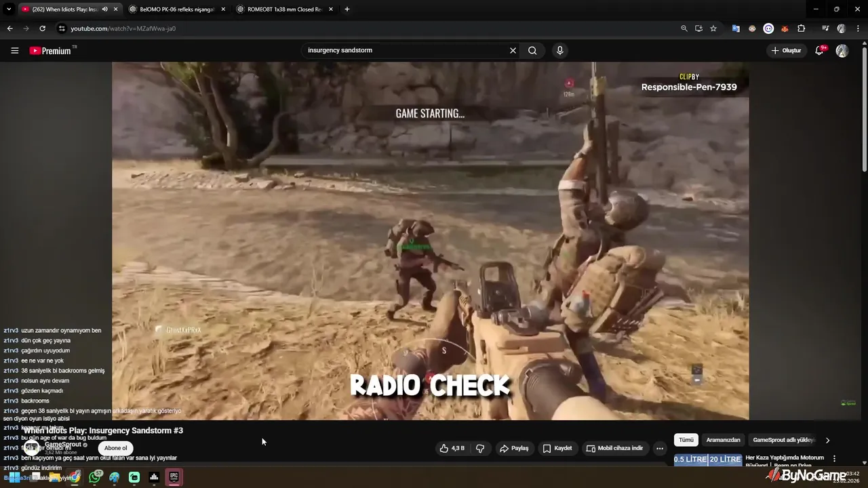Select the GameSprout adlı yükleyici chip
868x488 pixels.
(783, 440)
